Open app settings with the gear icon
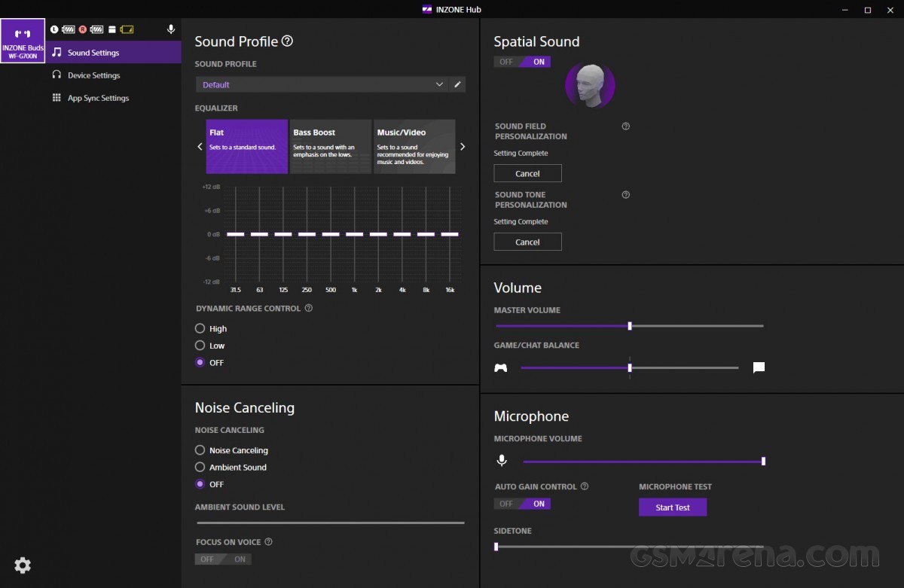Screen dimensions: 904x588 pyautogui.click(x=23, y=565)
